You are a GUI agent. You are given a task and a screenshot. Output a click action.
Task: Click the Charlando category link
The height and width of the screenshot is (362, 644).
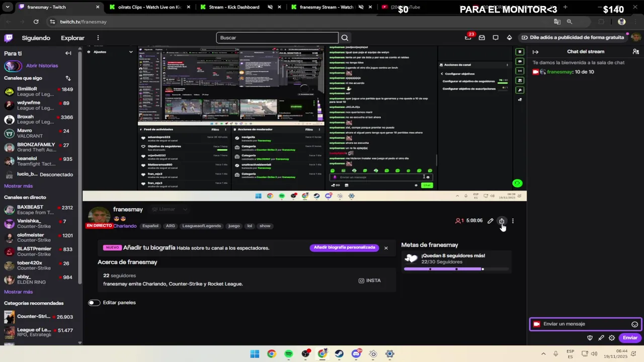click(125, 226)
